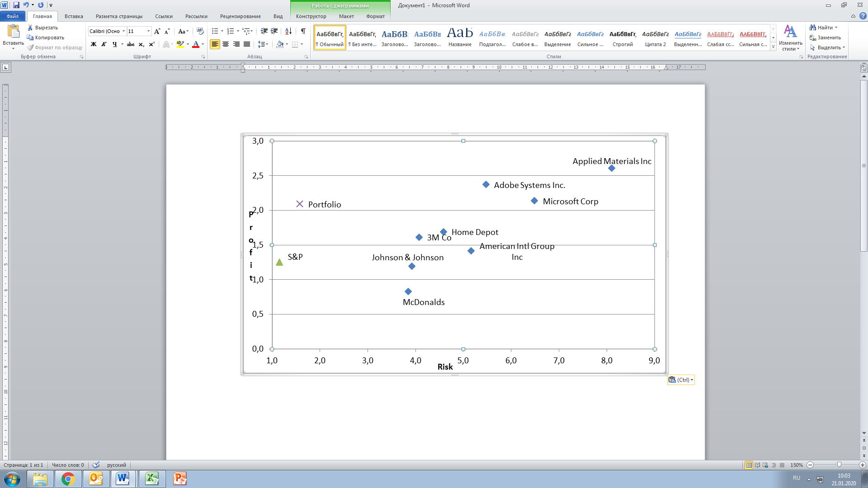The height and width of the screenshot is (488, 868).
Task: Select align right button
Action: click(236, 44)
